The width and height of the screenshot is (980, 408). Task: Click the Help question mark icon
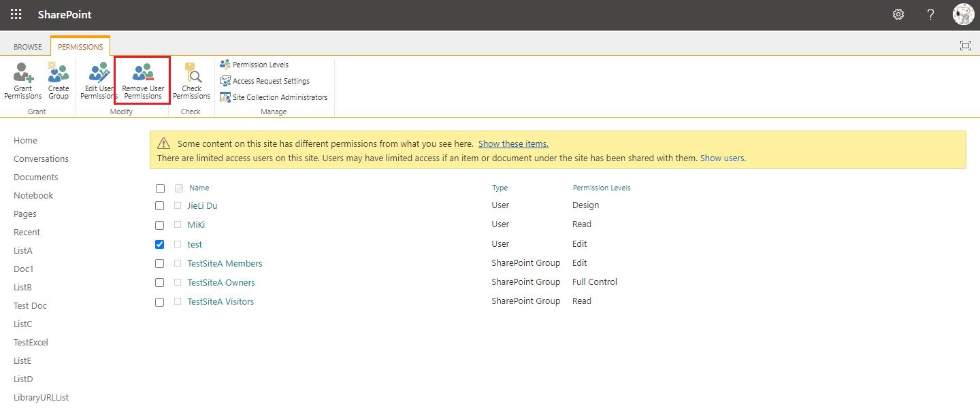(931, 14)
